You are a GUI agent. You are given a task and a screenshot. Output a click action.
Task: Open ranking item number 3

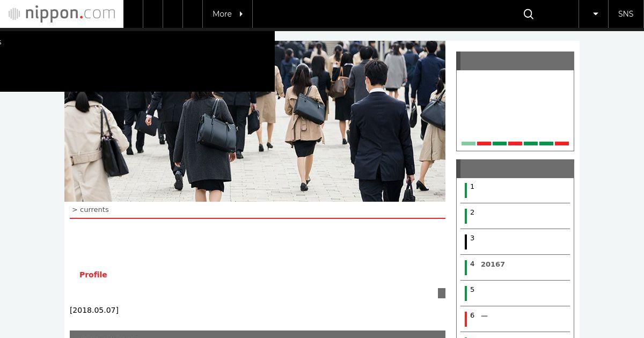click(515, 242)
